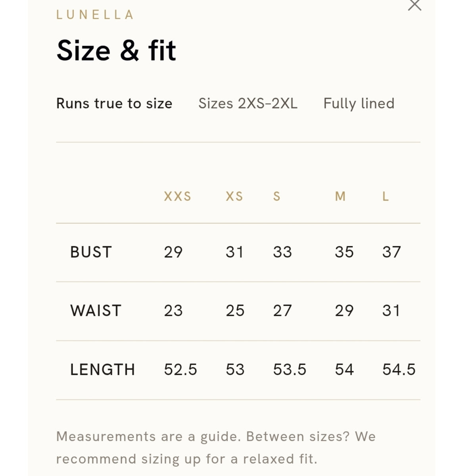Close the Size & fit panel
Viewport: 476px width, 476px height.
click(415, 5)
